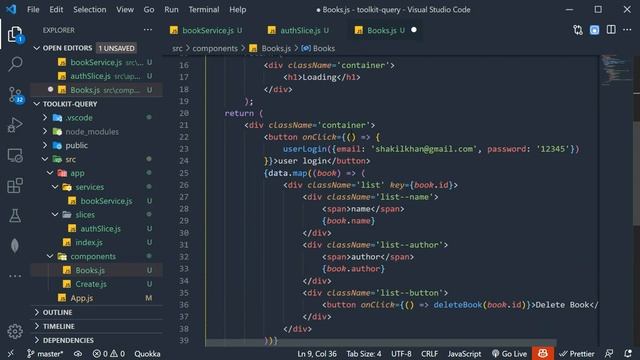This screenshot has width=640, height=360.
Task: Select the Books.js editor tab
Action: click(x=385, y=30)
